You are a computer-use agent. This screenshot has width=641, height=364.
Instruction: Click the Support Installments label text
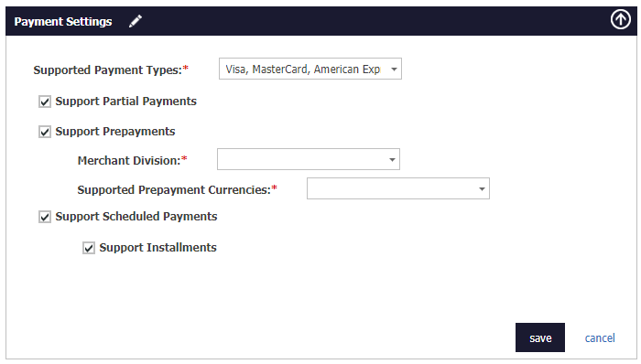tap(158, 247)
